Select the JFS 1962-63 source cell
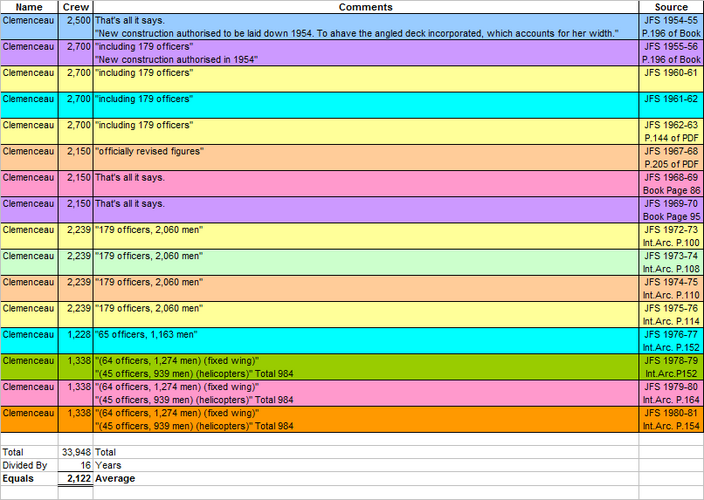 671,132
